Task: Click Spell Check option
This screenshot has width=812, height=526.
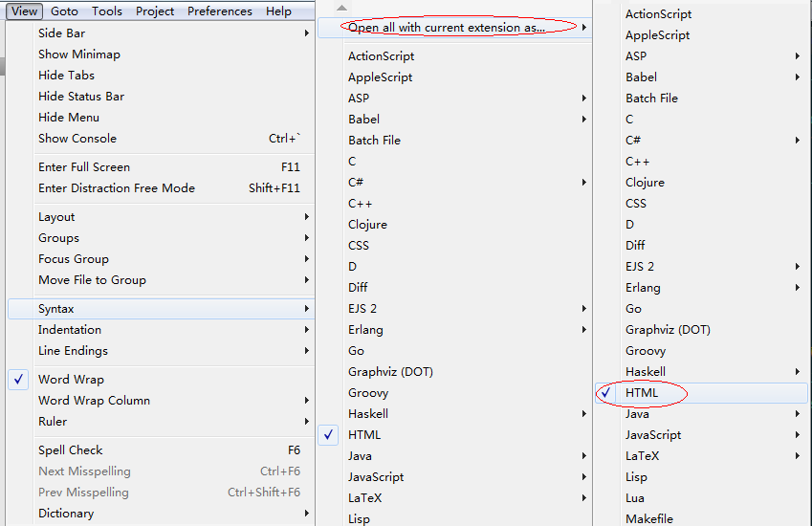Action: pyautogui.click(x=161, y=449)
